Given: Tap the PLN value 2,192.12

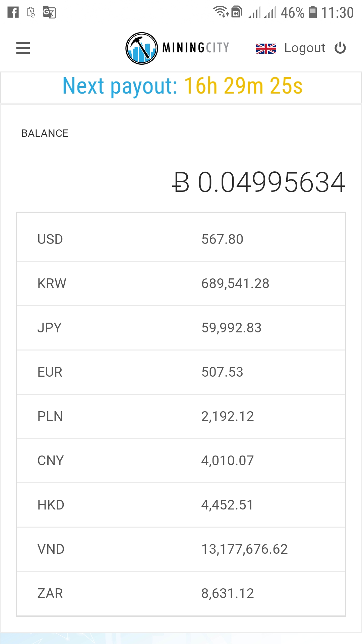Looking at the screenshot, I should click(x=228, y=416).
